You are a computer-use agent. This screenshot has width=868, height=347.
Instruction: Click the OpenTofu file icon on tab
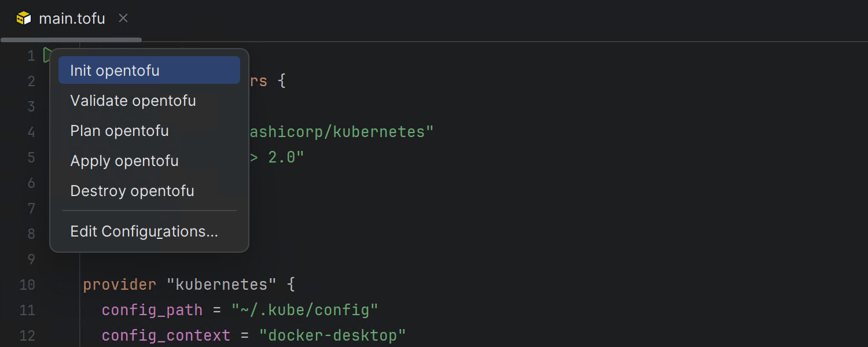click(24, 19)
